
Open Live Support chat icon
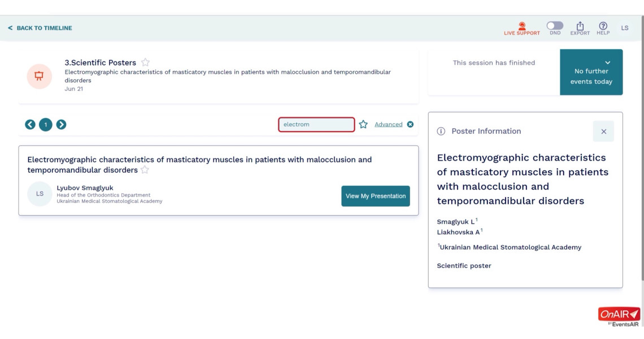521,25
